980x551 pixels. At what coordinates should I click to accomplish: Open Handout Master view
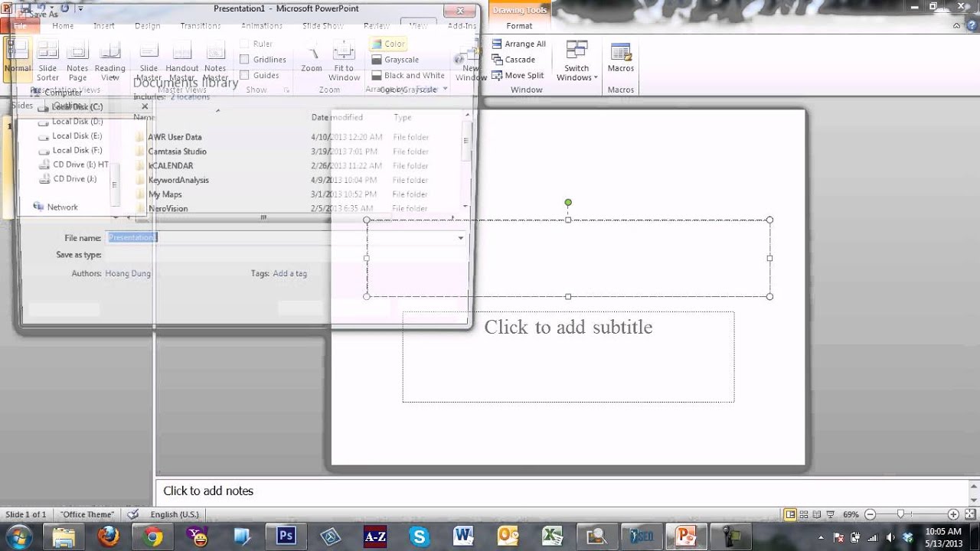pyautogui.click(x=181, y=60)
